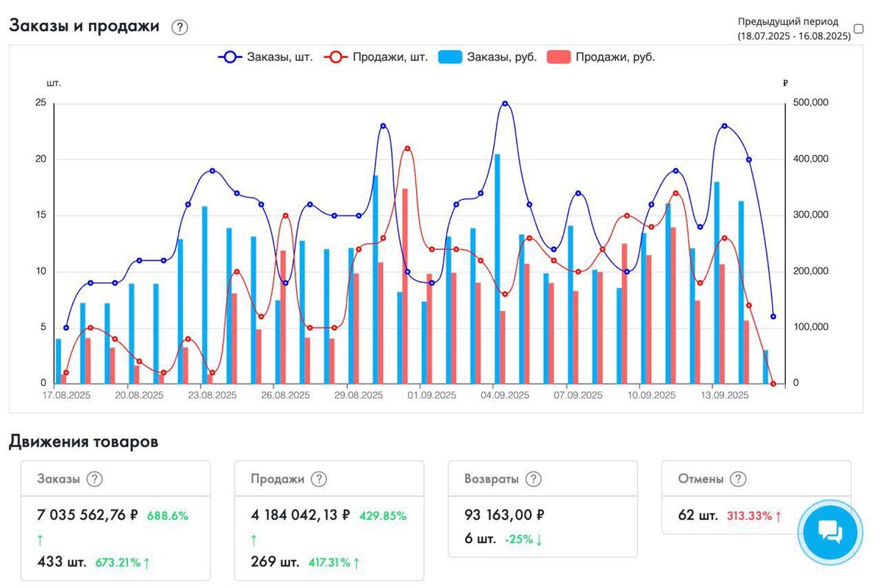
Task: Click the 17.08.2025 x-axis date label
Action: (66, 395)
